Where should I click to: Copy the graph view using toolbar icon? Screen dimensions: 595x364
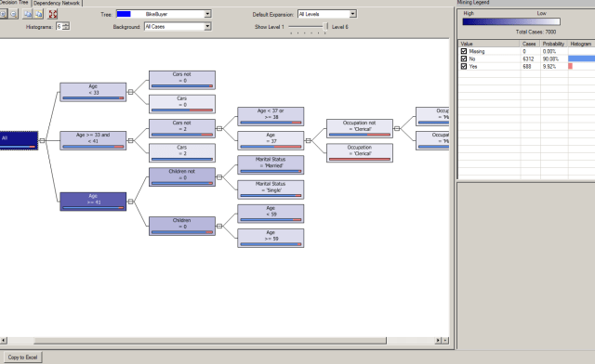28,14
